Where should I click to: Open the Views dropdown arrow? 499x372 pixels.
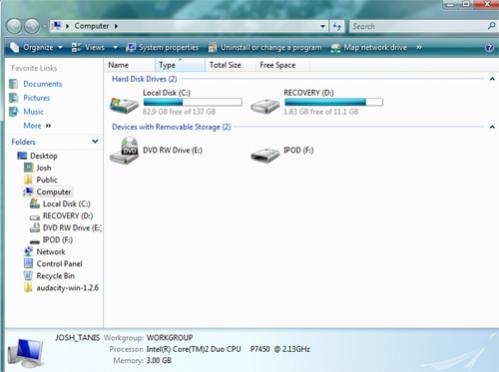115,47
